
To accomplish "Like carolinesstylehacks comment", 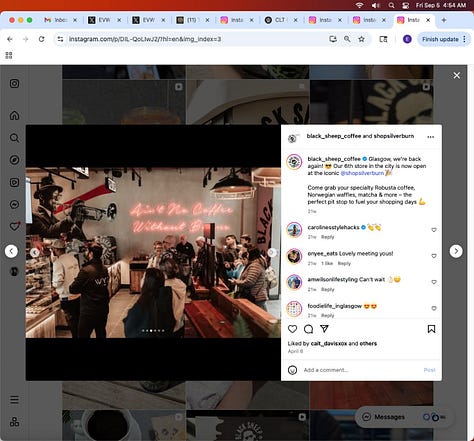I will [434, 230].
